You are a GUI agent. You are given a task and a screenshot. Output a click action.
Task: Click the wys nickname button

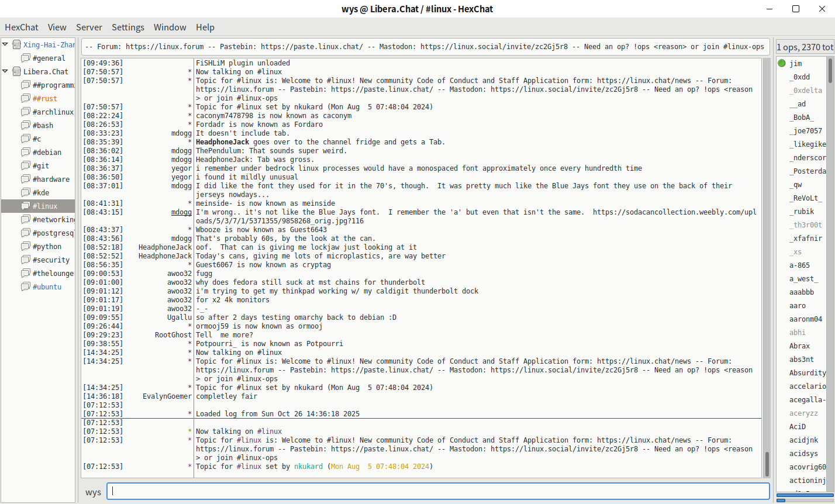pyautogui.click(x=94, y=492)
